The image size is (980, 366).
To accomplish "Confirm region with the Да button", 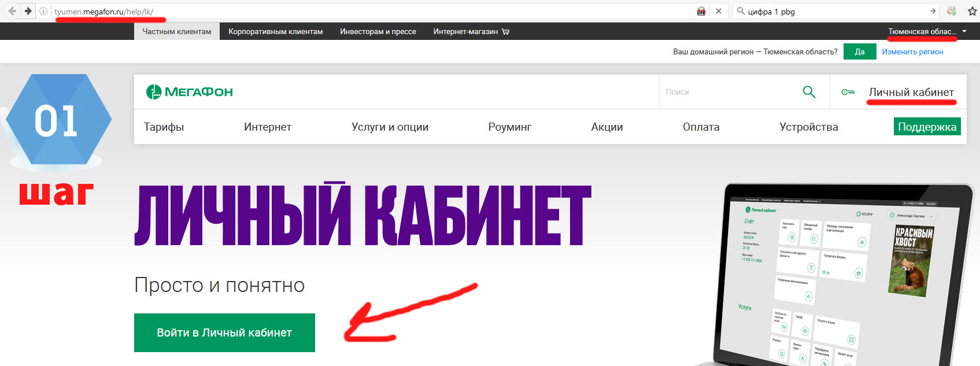I will click(x=860, y=51).
